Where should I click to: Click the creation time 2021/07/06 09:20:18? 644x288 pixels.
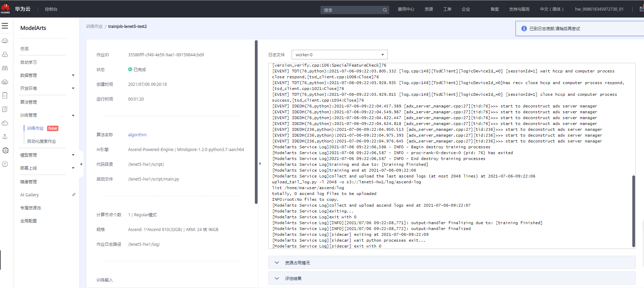pyautogui.click(x=147, y=84)
